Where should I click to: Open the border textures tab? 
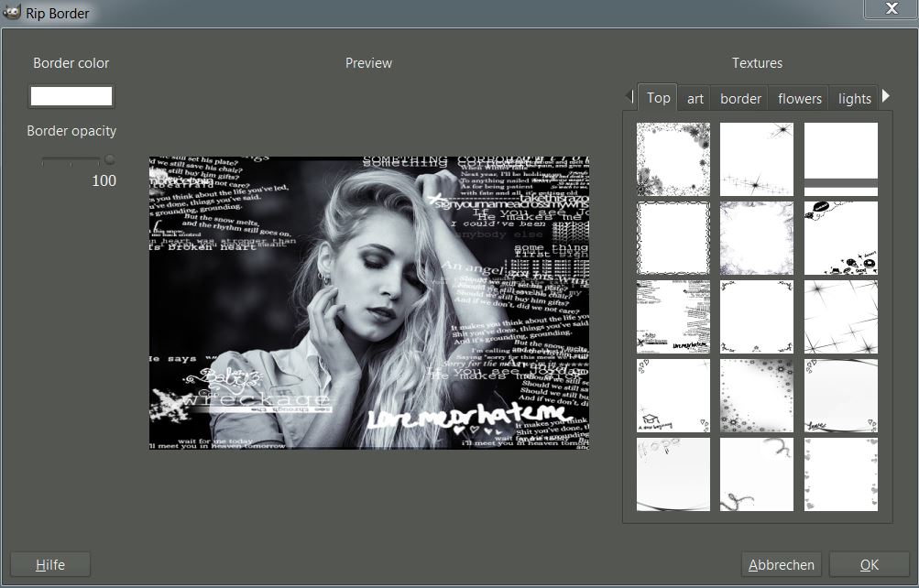pos(740,98)
